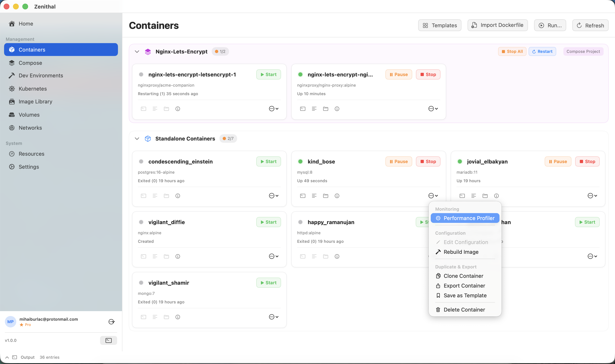Choose Clone Container in the context menu
This screenshot has width=615, height=364.
[463, 276]
